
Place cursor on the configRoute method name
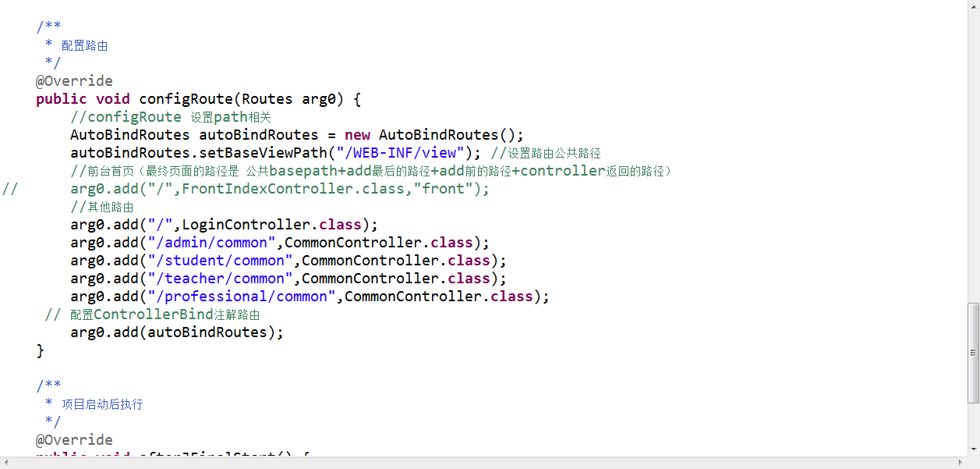pos(186,99)
